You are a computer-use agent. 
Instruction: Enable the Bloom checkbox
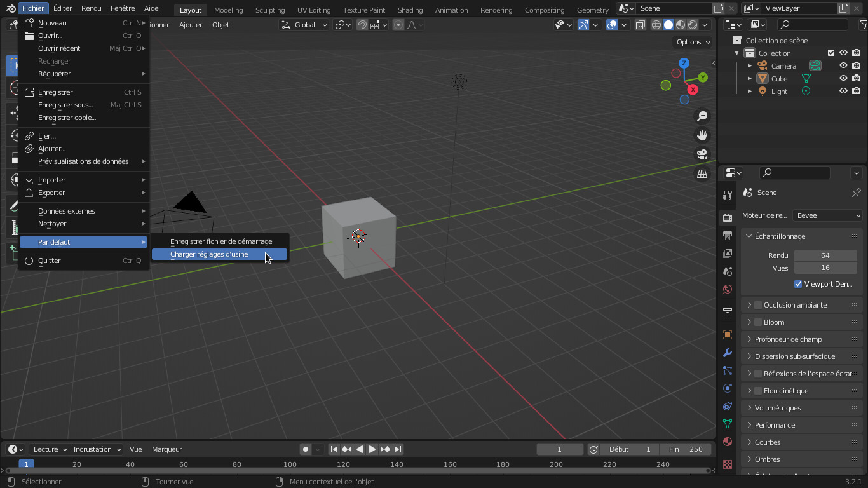pyautogui.click(x=758, y=322)
